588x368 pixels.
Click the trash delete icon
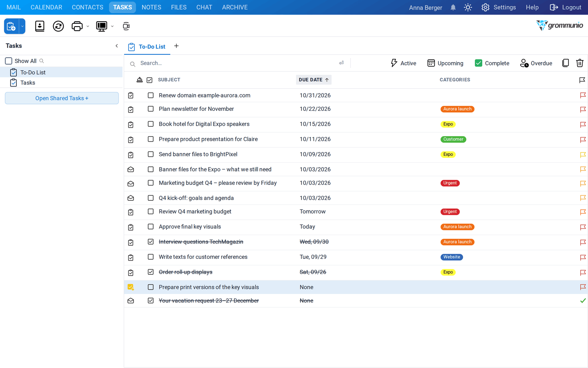(580, 63)
